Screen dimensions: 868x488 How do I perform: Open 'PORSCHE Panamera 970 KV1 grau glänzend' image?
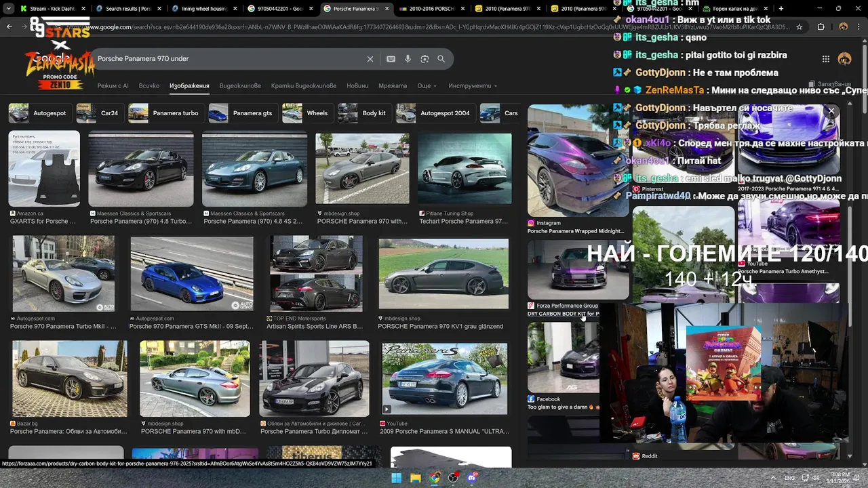(x=443, y=274)
